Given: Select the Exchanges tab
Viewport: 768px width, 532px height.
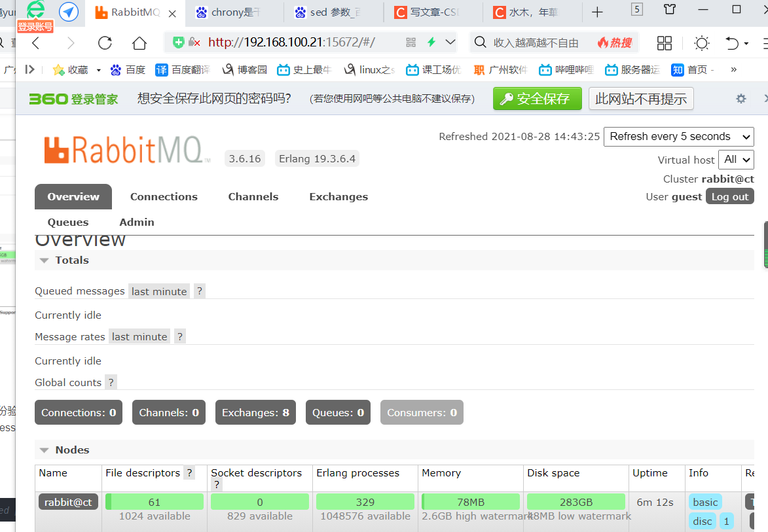Looking at the screenshot, I should 338,197.
